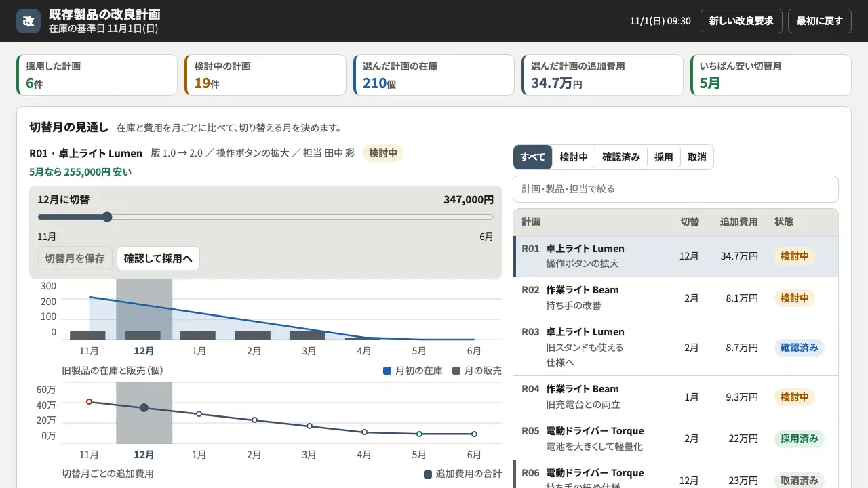Click the 検討中の計画 19件 summary card
Screen dimensions: 868x488
click(x=265, y=75)
